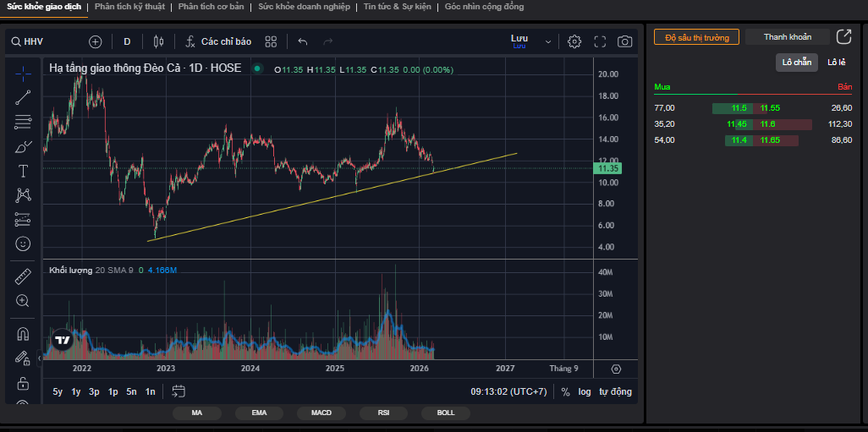
Task: Toggle magnet mode for drawings
Action: pos(23,334)
